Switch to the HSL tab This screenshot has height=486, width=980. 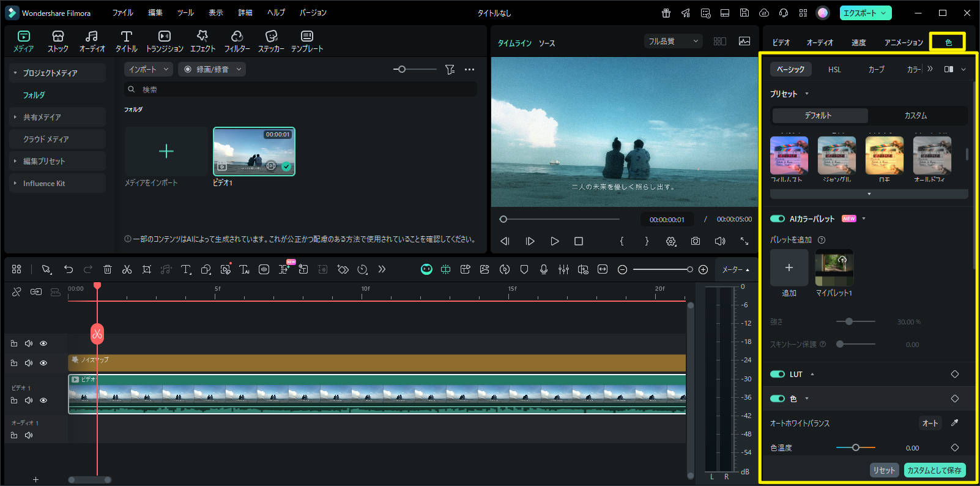coord(834,70)
